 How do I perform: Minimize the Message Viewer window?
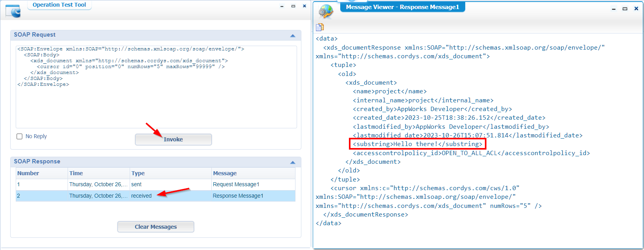coord(613,9)
